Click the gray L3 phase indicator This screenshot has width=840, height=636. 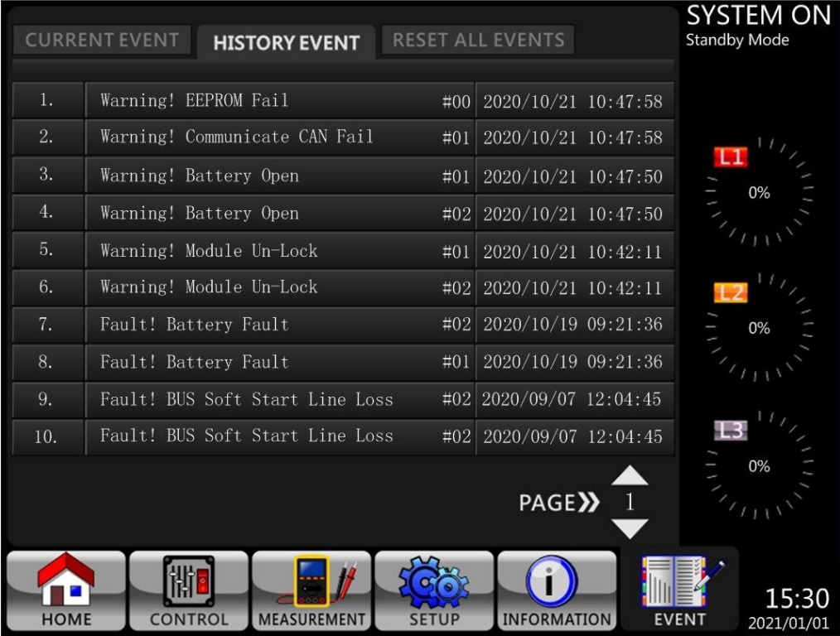click(x=731, y=431)
